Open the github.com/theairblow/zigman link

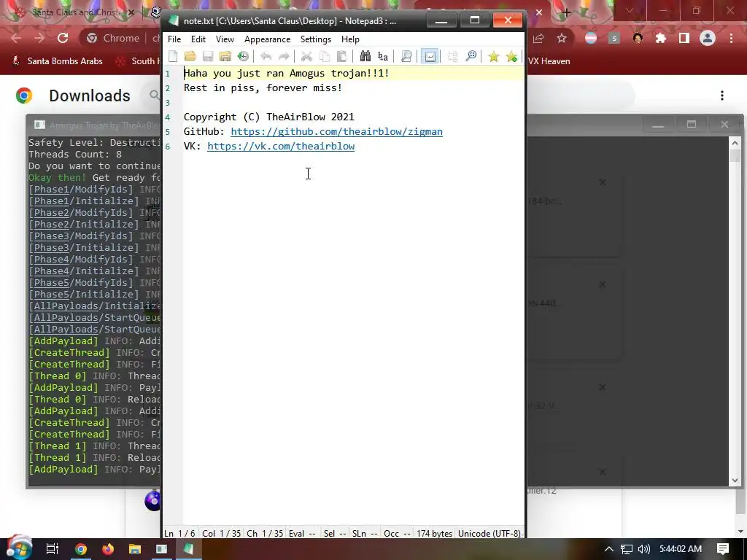(336, 131)
